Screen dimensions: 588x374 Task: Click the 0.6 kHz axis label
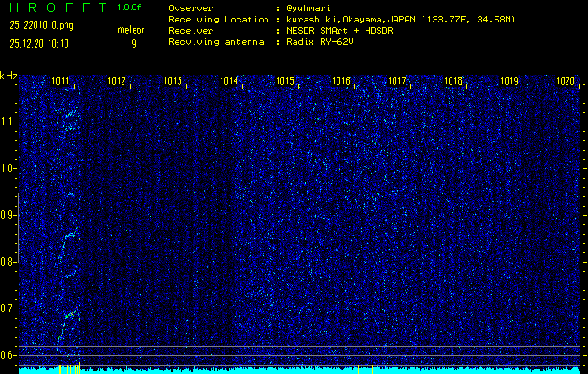pyautogui.click(x=7, y=355)
